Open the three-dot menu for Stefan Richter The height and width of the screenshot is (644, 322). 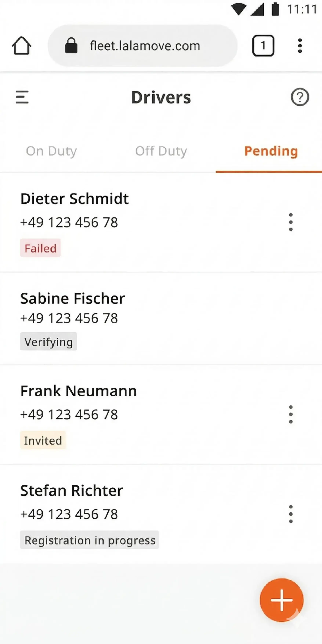tap(291, 514)
